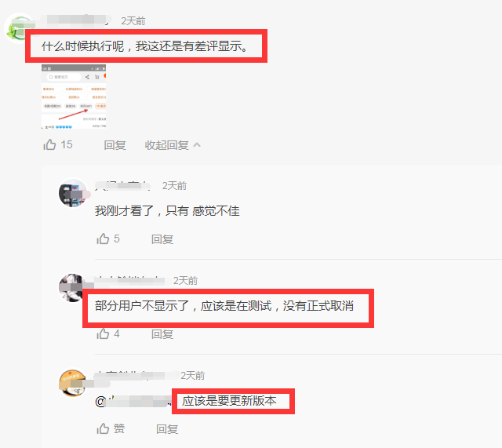This screenshot has height=448, width=502.
Task: Reply to the 应该是要更新版本 comment
Action: (167, 429)
